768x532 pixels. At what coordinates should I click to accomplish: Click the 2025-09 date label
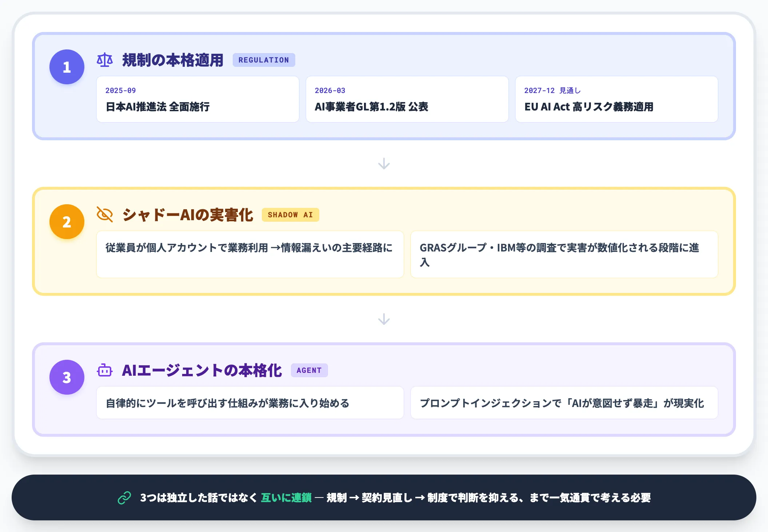(121, 90)
